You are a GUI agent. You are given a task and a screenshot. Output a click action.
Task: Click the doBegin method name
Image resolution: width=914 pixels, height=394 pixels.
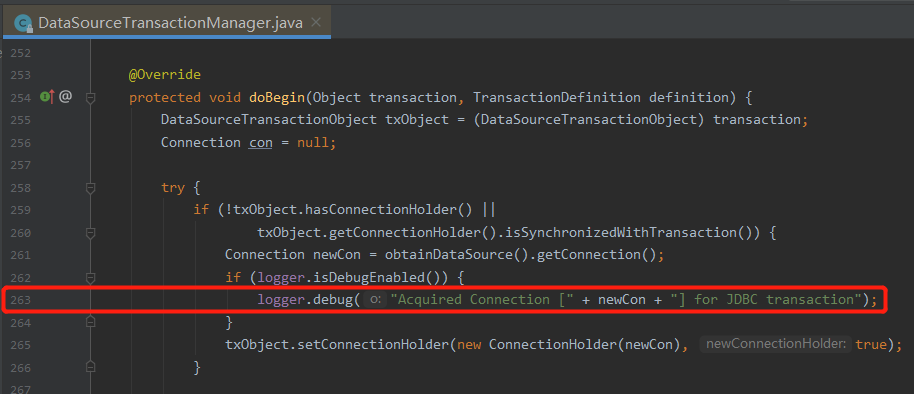(277, 97)
